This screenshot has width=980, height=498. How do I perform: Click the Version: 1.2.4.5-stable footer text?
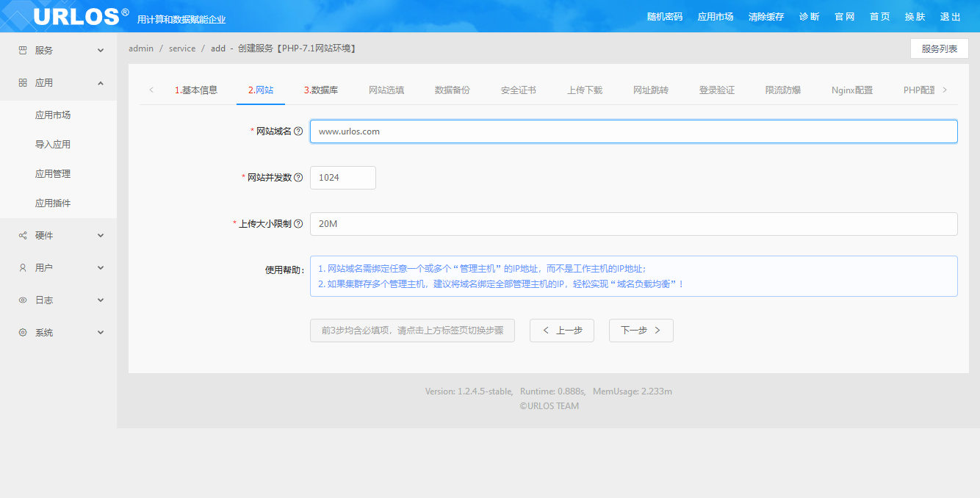[x=469, y=391]
